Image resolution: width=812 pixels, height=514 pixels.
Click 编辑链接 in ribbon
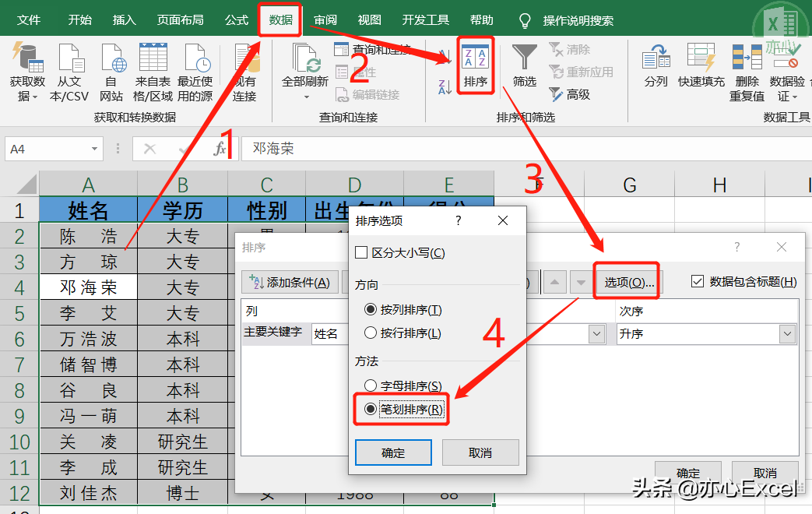367,95
